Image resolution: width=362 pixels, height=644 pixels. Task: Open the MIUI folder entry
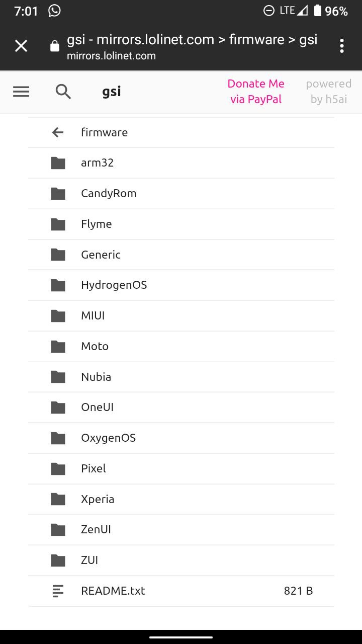click(x=181, y=316)
